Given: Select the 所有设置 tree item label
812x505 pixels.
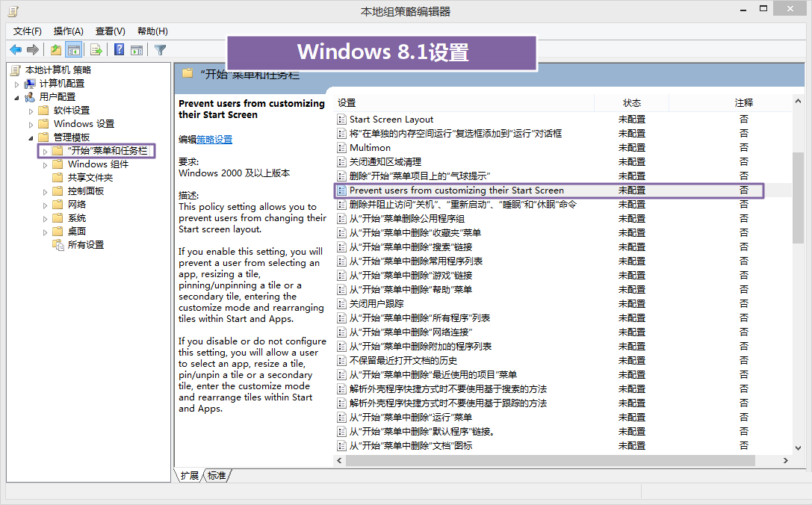Looking at the screenshot, I should tap(86, 245).
